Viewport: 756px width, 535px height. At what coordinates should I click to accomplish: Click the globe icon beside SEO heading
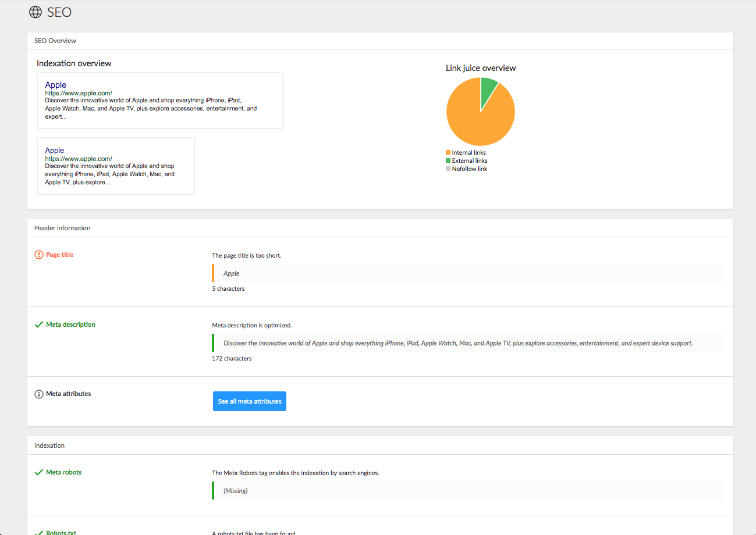pyautogui.click(x=36, y=12)
